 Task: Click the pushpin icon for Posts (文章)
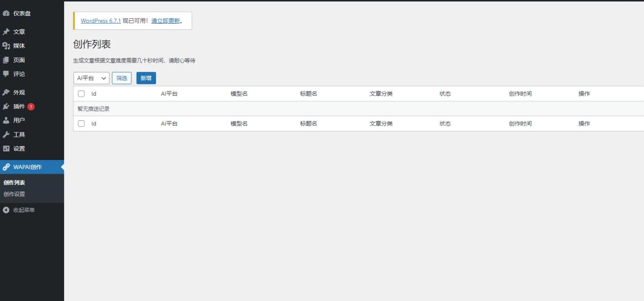point(6,32)
